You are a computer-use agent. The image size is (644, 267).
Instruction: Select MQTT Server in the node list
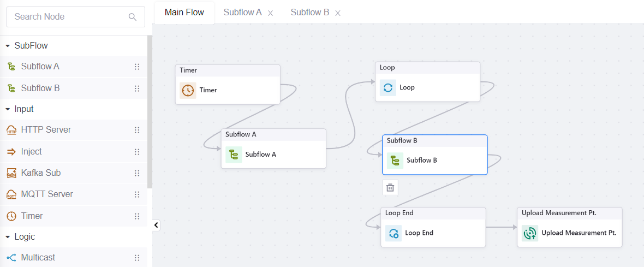[46, 194]
